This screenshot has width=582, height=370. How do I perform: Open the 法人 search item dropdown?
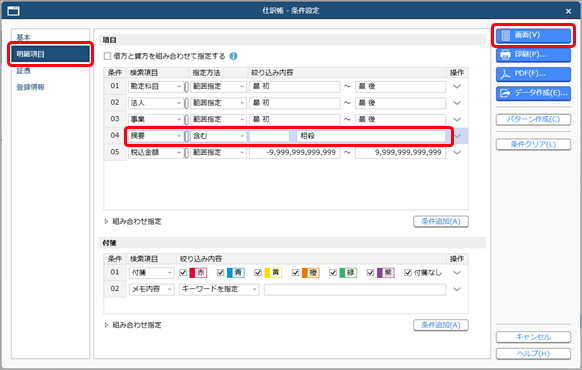pos(155,103)
